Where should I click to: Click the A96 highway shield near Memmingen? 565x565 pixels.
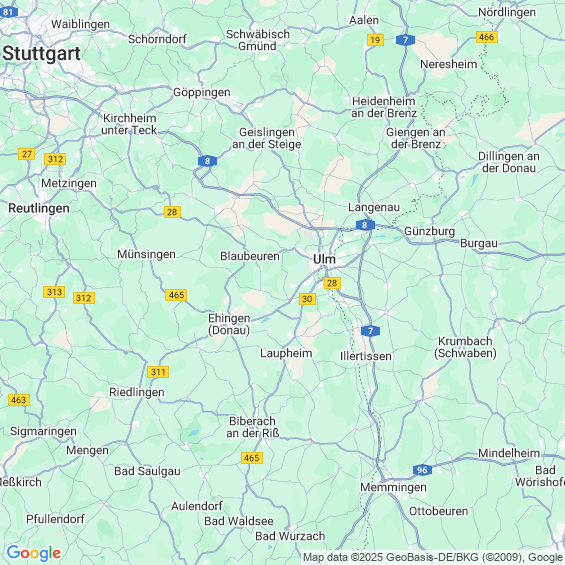(422, 470)
